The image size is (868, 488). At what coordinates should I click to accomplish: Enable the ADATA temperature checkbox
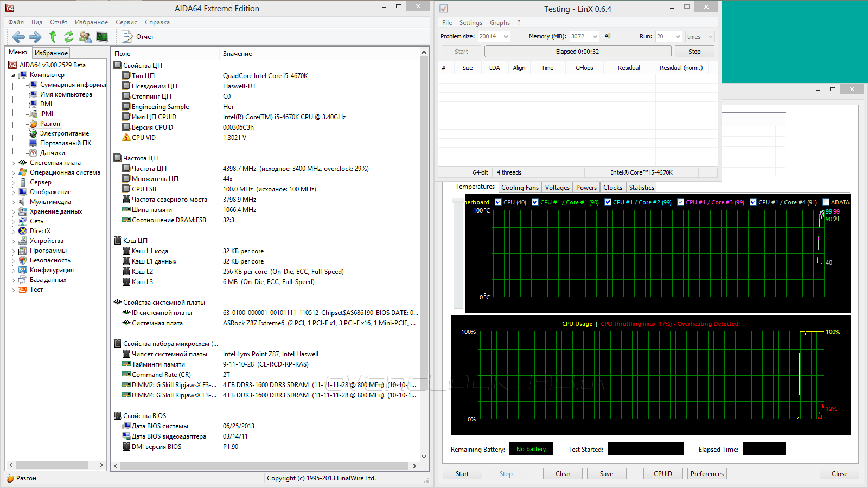(x=826, y=202)
